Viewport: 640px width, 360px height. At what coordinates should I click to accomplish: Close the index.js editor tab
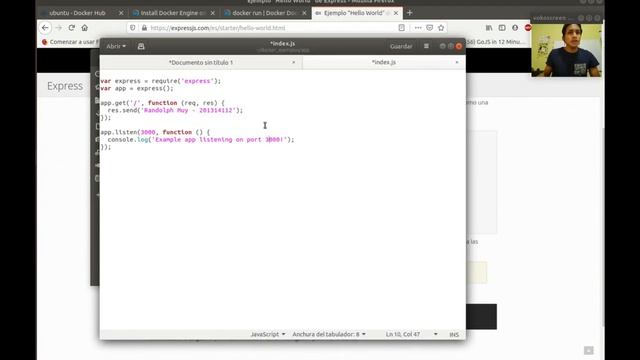(x=457, y=62)
